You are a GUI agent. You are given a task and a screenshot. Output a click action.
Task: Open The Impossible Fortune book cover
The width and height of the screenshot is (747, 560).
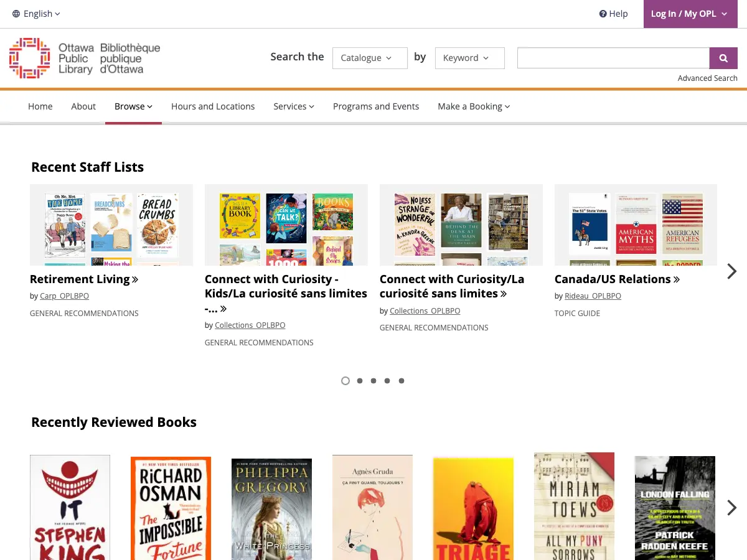(x=171, y=508)
